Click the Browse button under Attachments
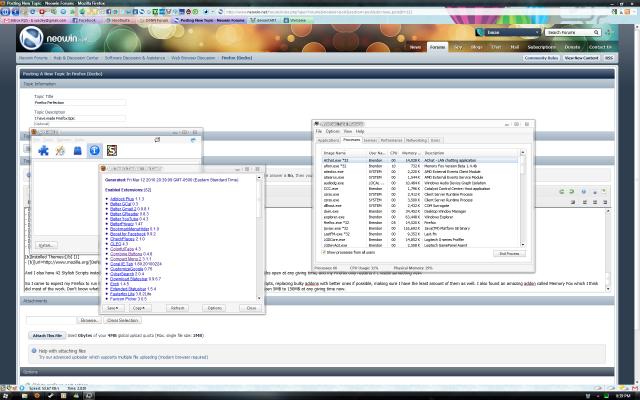The image size is (640, 400). pyautogui.click(x=89, y=320)
